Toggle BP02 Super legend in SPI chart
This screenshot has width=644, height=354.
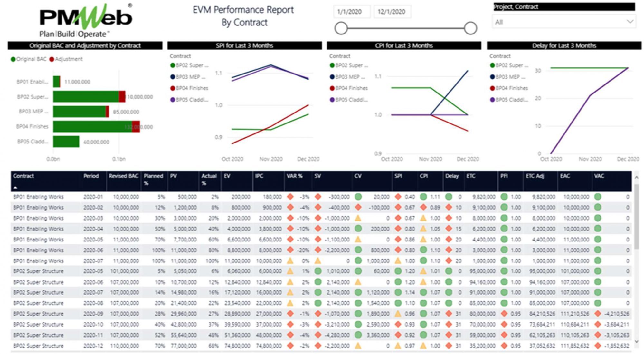click(x=189, y=65)
